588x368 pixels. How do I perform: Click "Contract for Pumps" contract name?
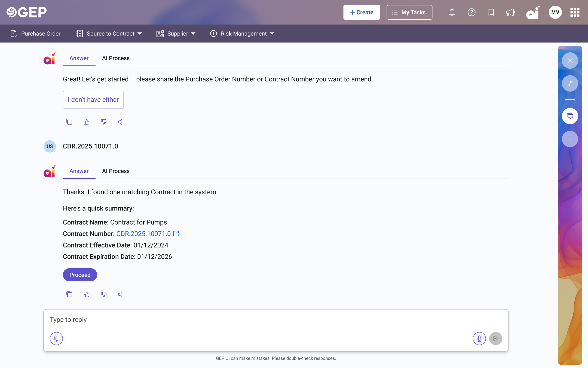point(139,222)
